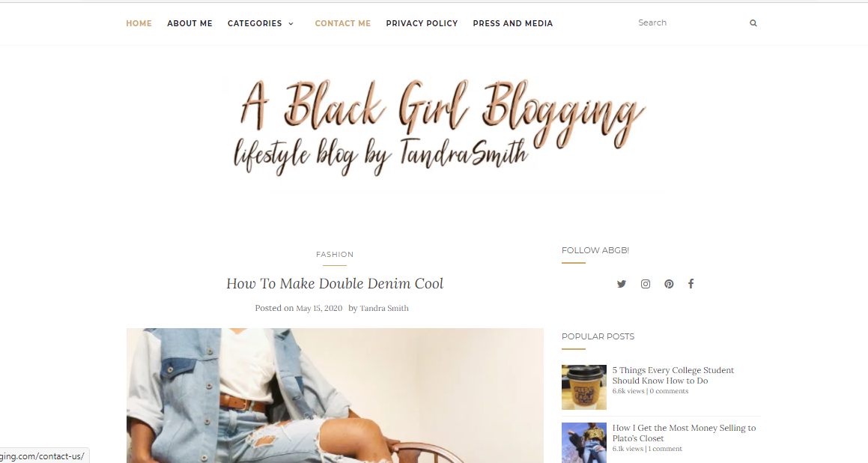Image resolution: width=868 pixels, height=463 pixels.
Task: Open the Fashion category link
Action: (x=335, y=254)
